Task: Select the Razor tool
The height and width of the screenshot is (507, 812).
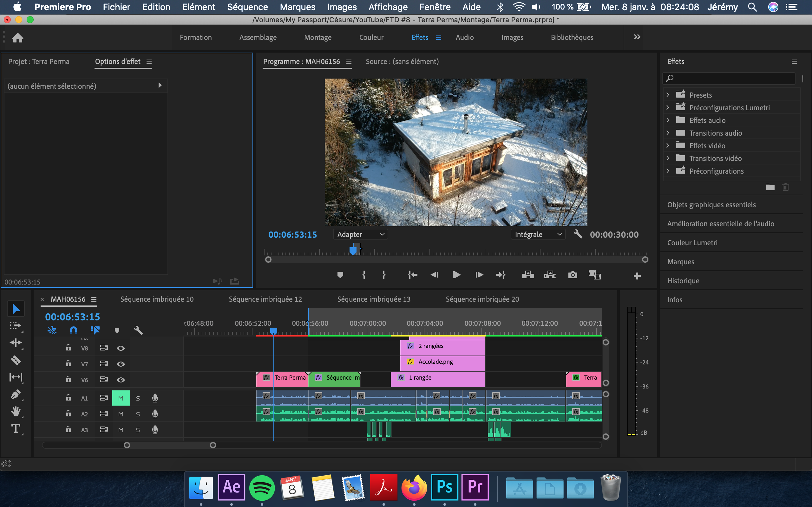Action: point(16,360)
